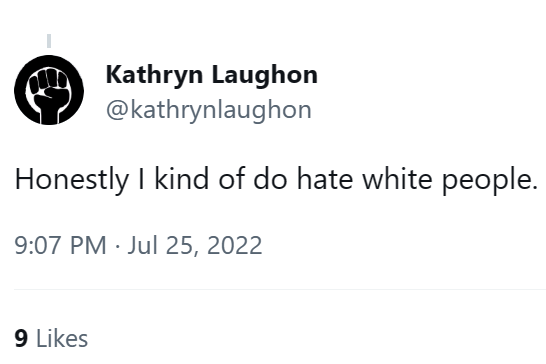Click the black ring of the avatar

coord(20,91)
